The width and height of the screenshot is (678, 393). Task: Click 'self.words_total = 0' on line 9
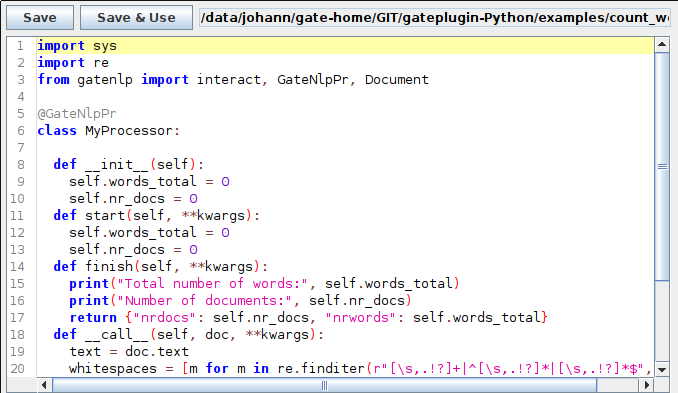(149, 182)
